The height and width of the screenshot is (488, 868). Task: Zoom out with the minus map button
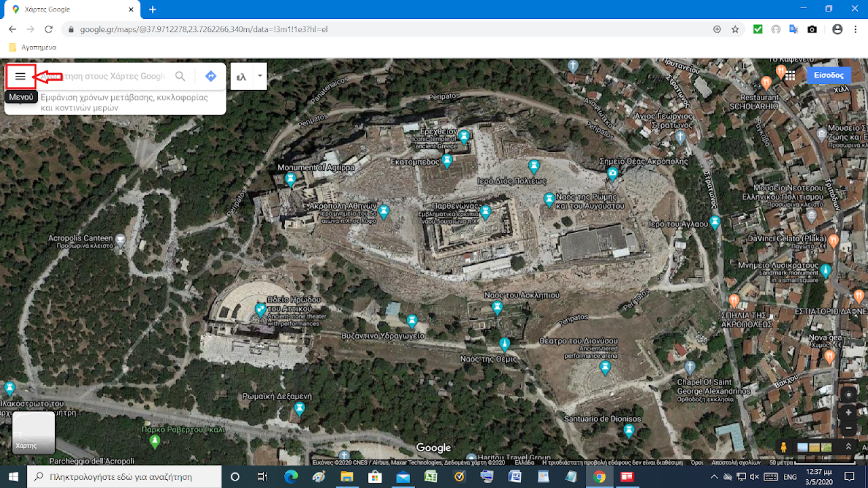(848, 428)
